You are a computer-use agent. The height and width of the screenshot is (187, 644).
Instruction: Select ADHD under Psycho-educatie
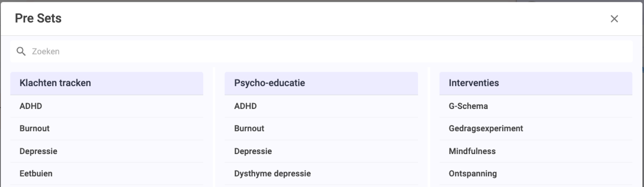(x=321, y=106)
